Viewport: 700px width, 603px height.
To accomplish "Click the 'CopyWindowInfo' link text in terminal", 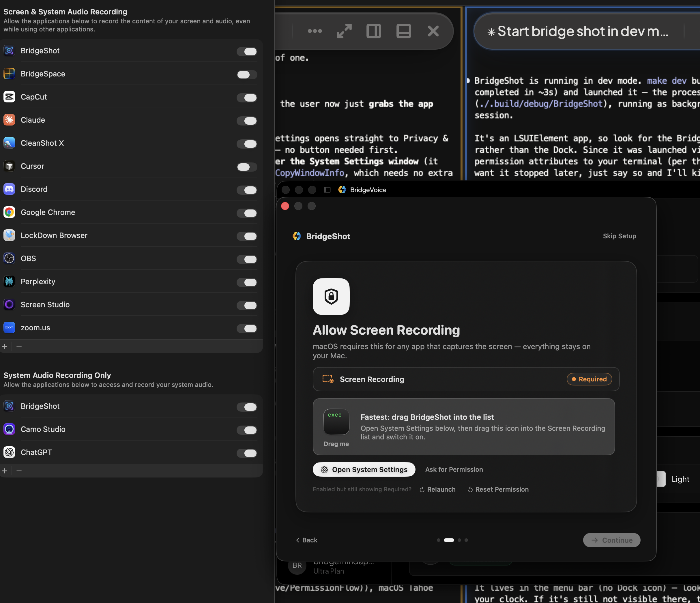I will coord(309,173).
